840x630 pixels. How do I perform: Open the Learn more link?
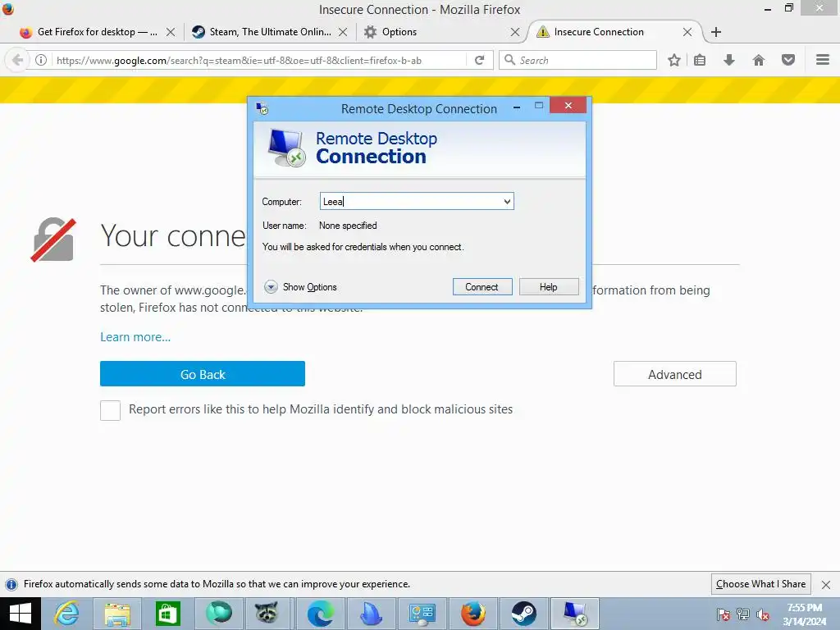135,337
